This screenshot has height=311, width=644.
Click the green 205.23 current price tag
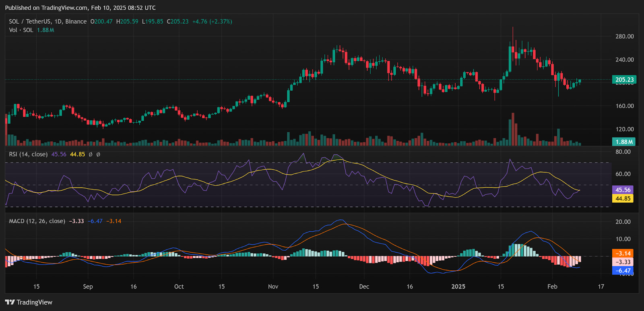pos(624,80)
